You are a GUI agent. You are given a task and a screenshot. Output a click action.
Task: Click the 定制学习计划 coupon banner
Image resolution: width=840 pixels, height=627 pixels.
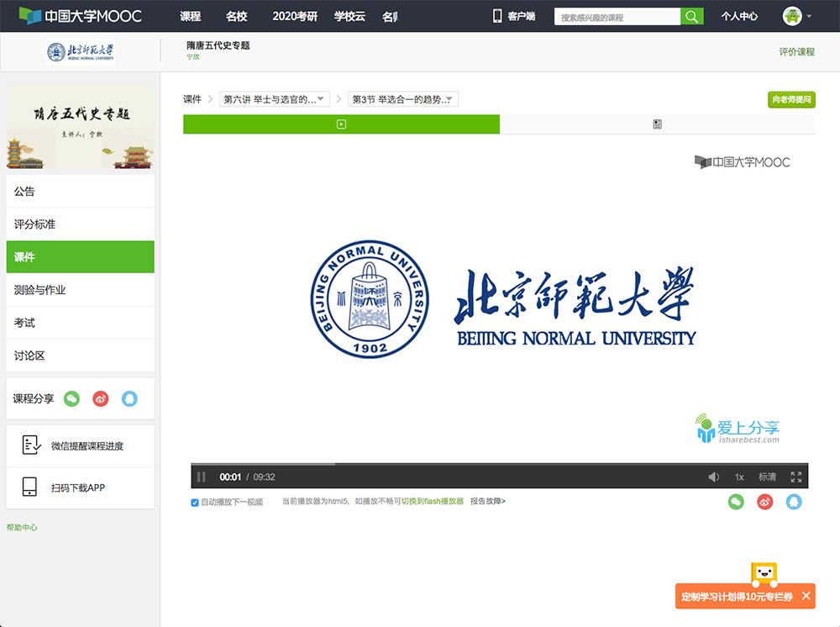[738, 597]
